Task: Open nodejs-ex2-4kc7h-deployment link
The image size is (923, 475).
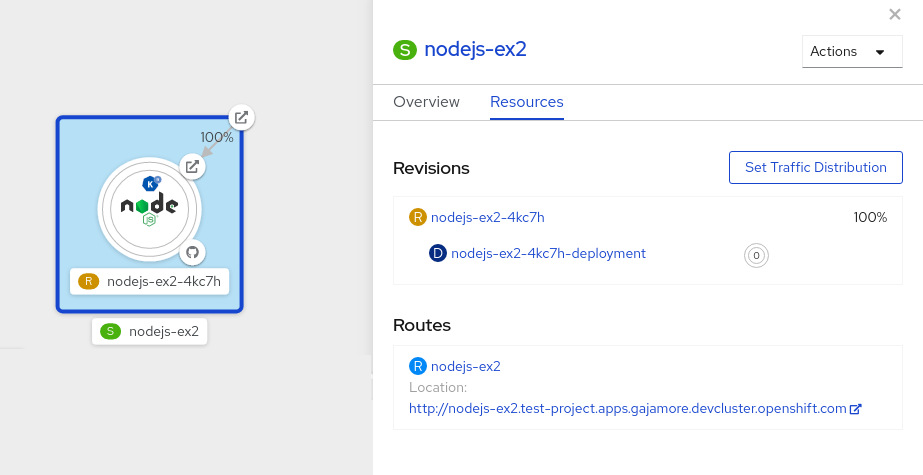Action: [x=548, y=254]
